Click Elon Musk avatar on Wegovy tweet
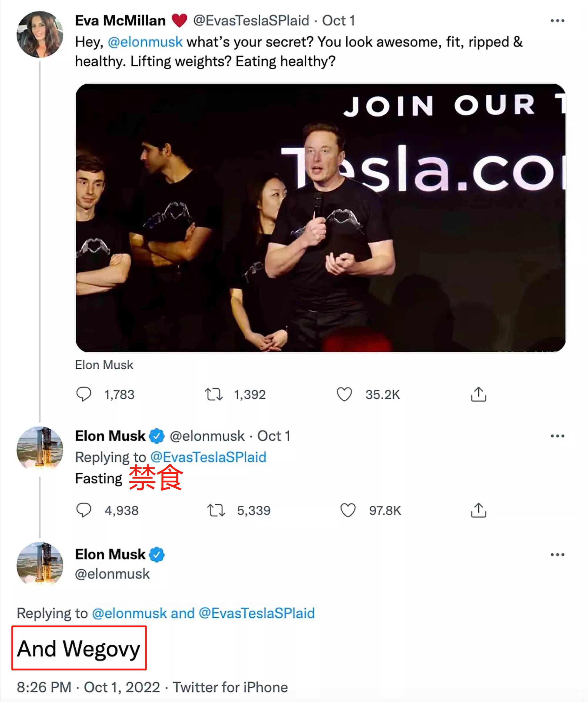This screenshot has width=588, height=702. [x=40, y=565]
